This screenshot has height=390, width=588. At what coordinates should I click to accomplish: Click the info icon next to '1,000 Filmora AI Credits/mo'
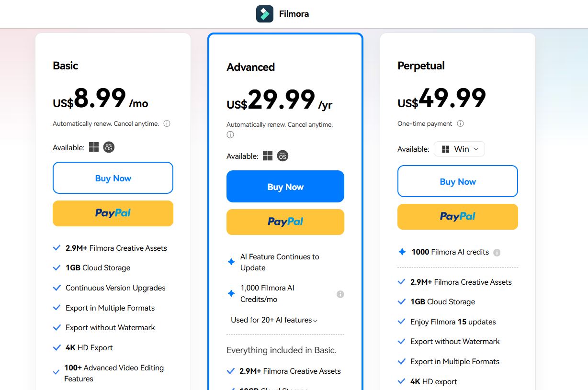[340, 294]
